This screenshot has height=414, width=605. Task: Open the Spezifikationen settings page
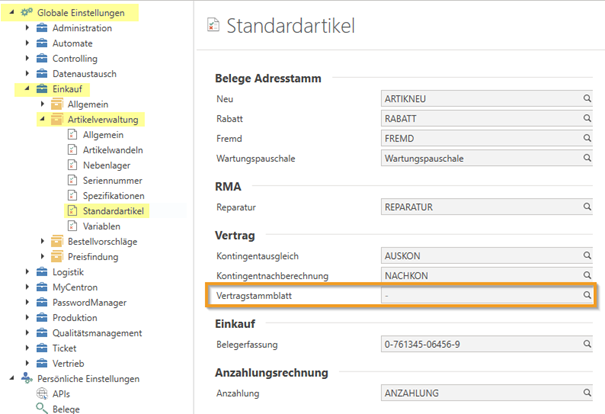click(x=113, y=195)
